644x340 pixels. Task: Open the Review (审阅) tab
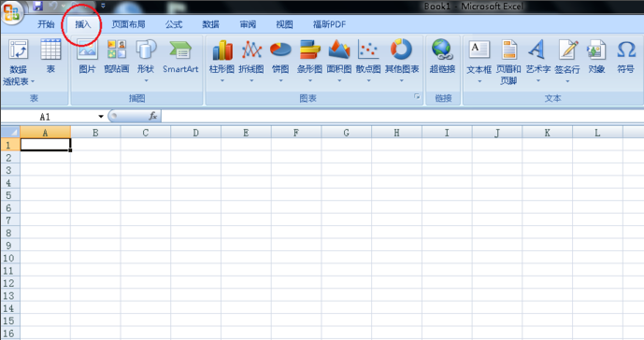coord(248,24)
